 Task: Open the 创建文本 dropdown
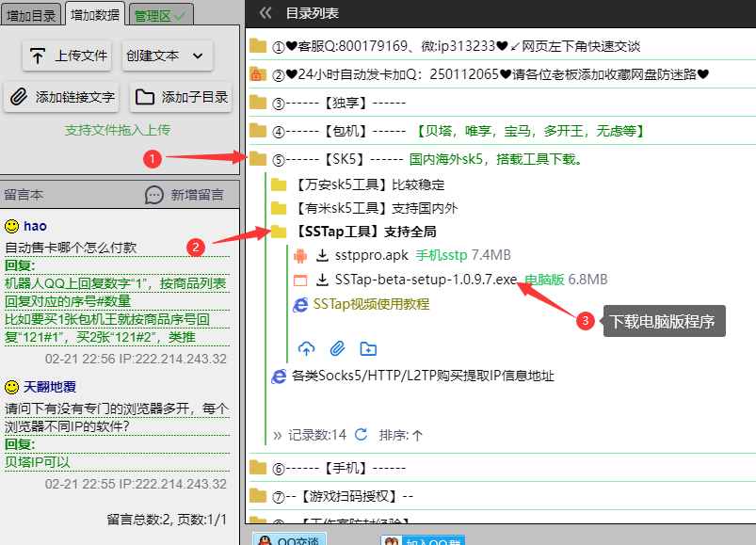point(168,56)
